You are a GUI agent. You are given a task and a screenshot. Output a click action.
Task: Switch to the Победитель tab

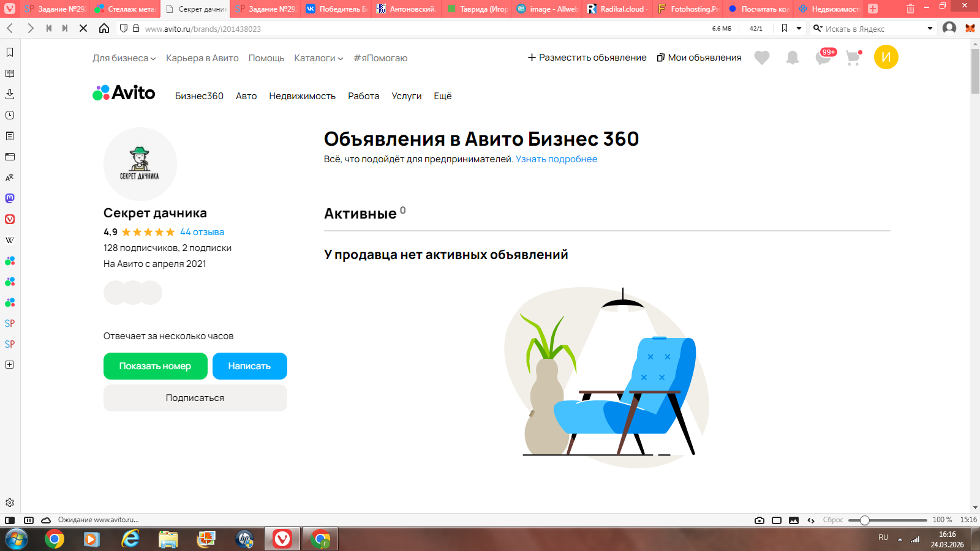point(337,9)
